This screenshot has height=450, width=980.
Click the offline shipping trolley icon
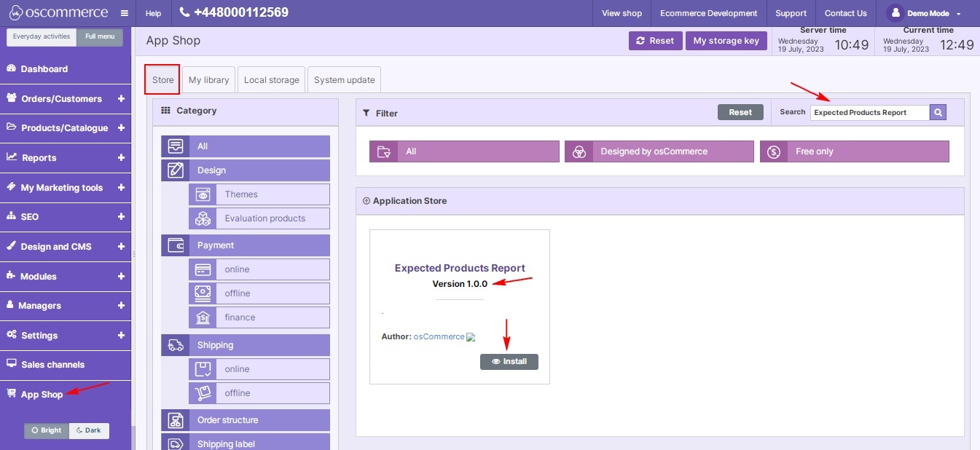click(203, 393)
